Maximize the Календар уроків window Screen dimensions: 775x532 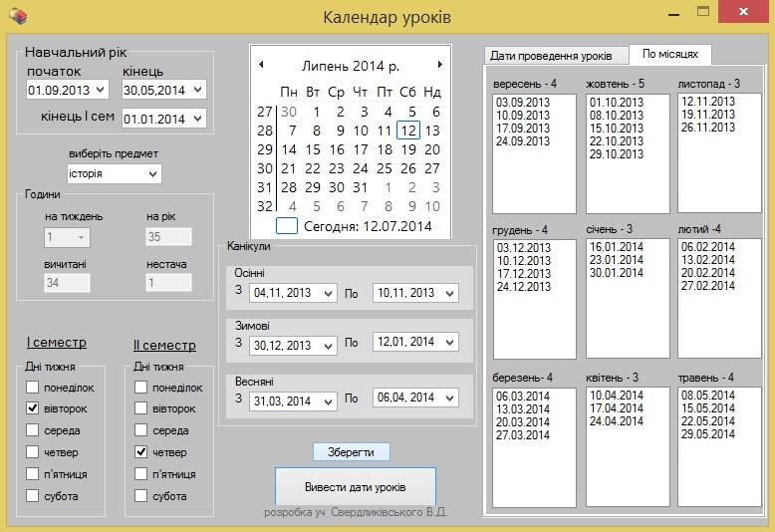(x=703, y=12)
